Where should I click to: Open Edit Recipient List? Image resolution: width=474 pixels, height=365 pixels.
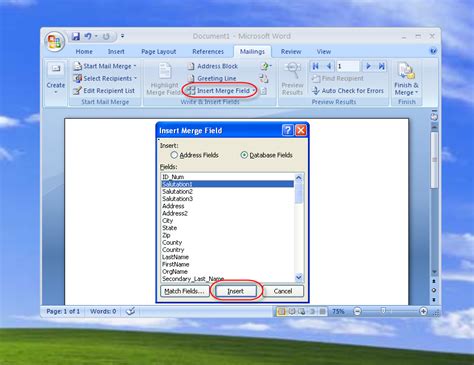tap(104, 91)
